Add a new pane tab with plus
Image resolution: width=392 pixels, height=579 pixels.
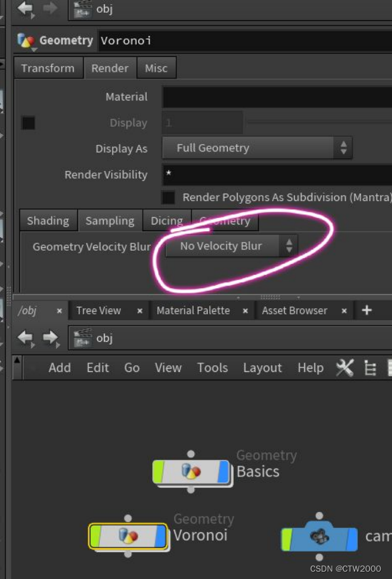(367, 310)
